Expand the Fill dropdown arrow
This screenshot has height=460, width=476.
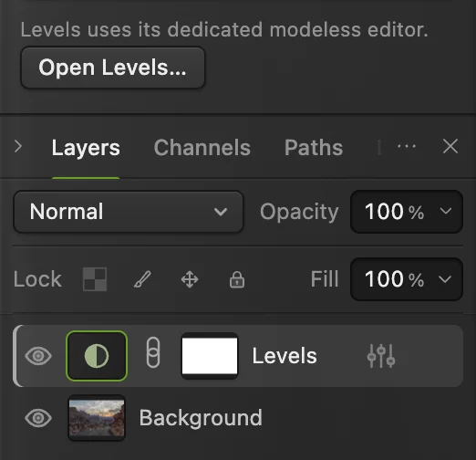pyautogui.click(x=446, y=279)
